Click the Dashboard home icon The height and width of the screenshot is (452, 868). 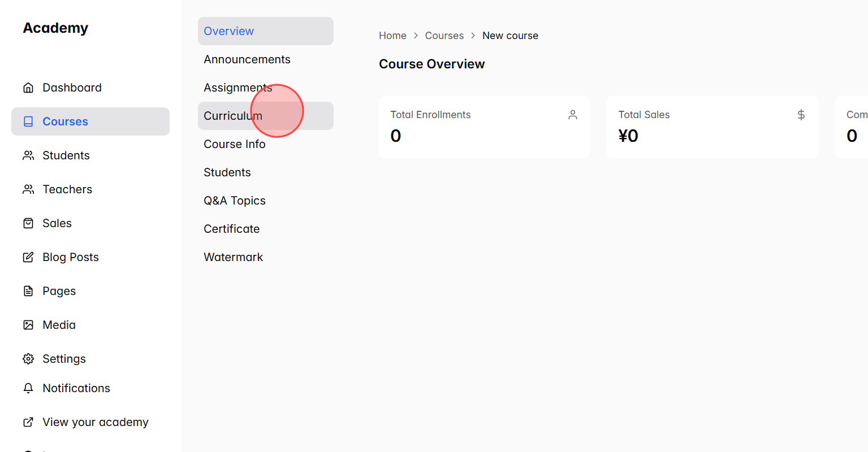(x=28, y=87)
